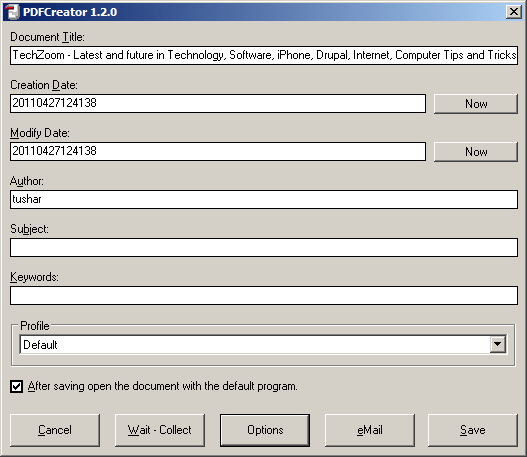Open the Profile dropdown arrow
The image size is (527, 457).
tap(498, 344)
